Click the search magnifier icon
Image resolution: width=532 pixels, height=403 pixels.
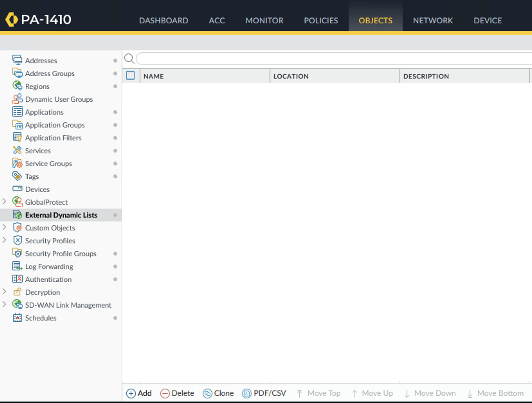pos(129,59)
